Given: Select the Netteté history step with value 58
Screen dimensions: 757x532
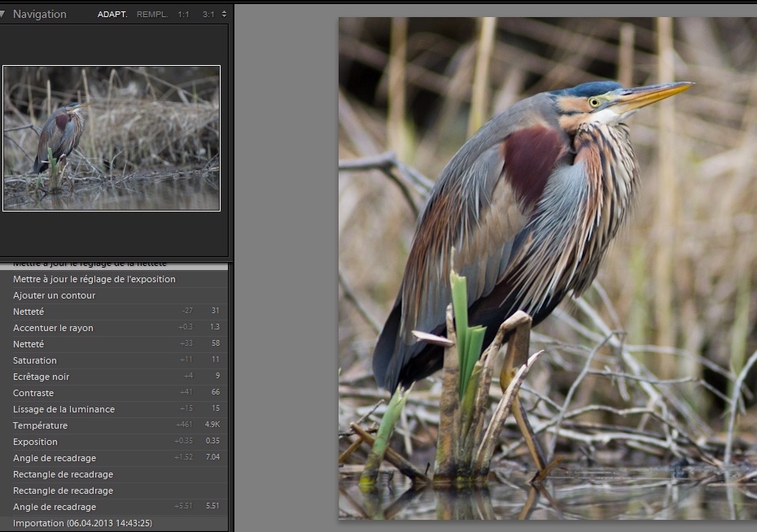Looking at the screenshot, I should point(114,344).
